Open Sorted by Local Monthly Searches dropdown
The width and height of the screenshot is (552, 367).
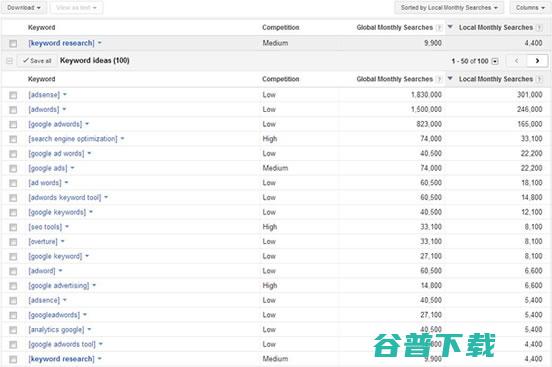tap(449, 7)
